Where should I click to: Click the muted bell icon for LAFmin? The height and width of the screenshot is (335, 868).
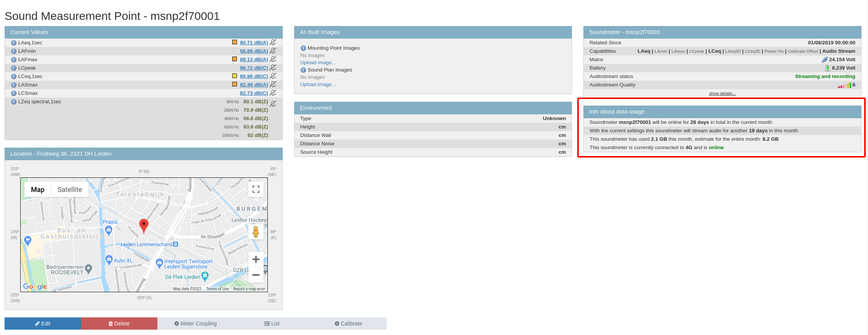(273, 51)
